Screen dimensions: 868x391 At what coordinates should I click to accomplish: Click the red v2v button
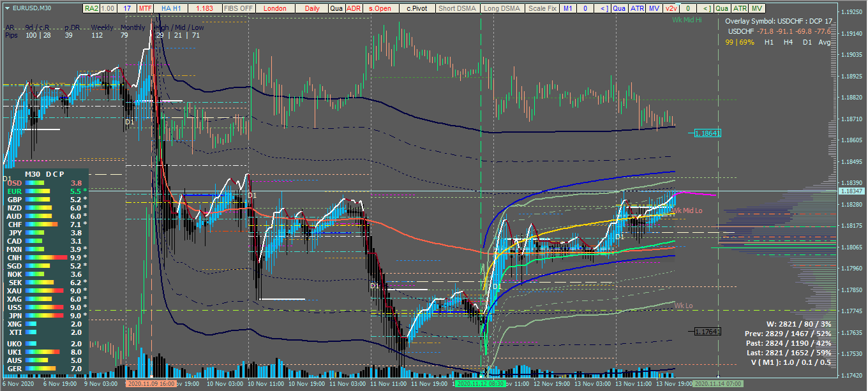point(671,8)
